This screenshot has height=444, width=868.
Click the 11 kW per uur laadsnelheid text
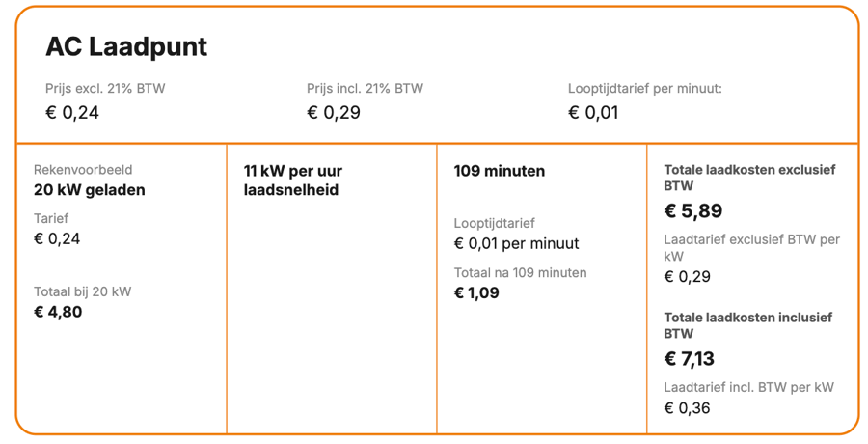pyautogui.click(x=293, y=180)
